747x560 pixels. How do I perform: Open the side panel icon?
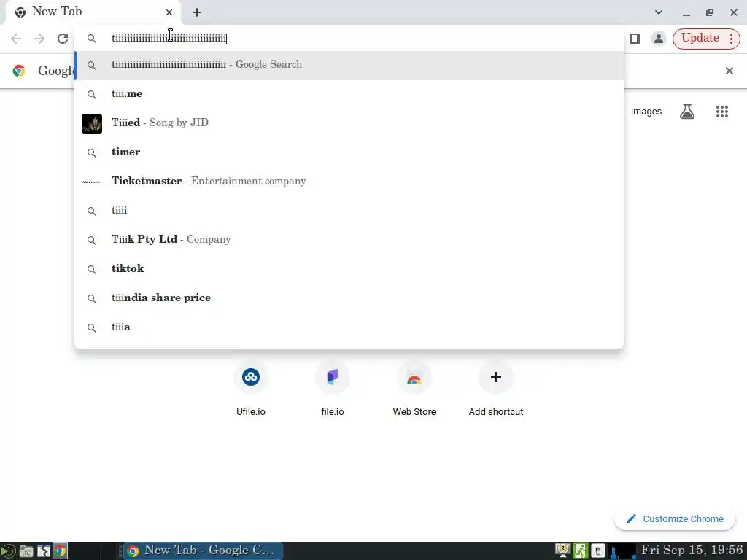(635, 39)
